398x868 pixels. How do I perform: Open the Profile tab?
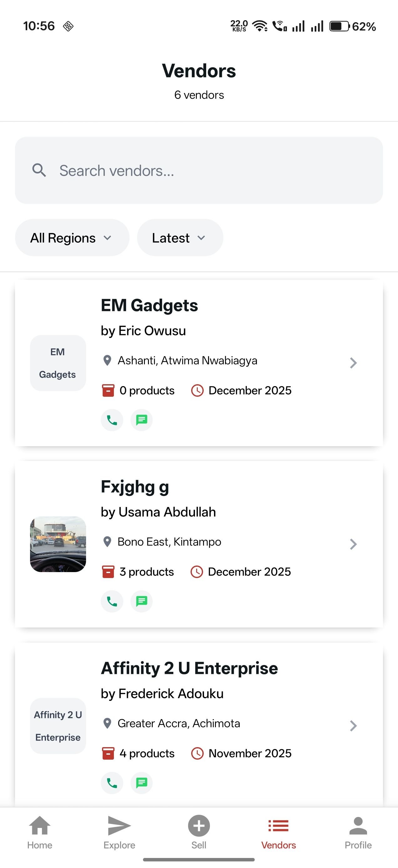[x=358, y=832]
